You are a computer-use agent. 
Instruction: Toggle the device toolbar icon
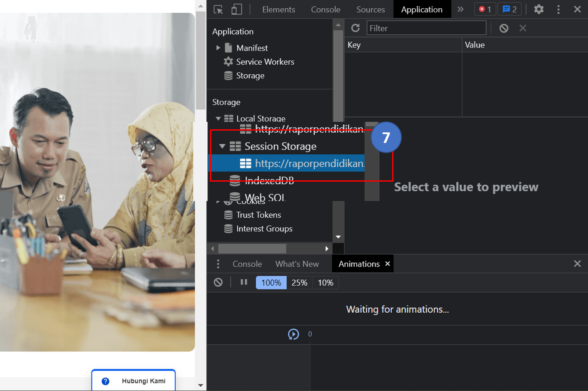pyautogui.click(x=237, y=9)
